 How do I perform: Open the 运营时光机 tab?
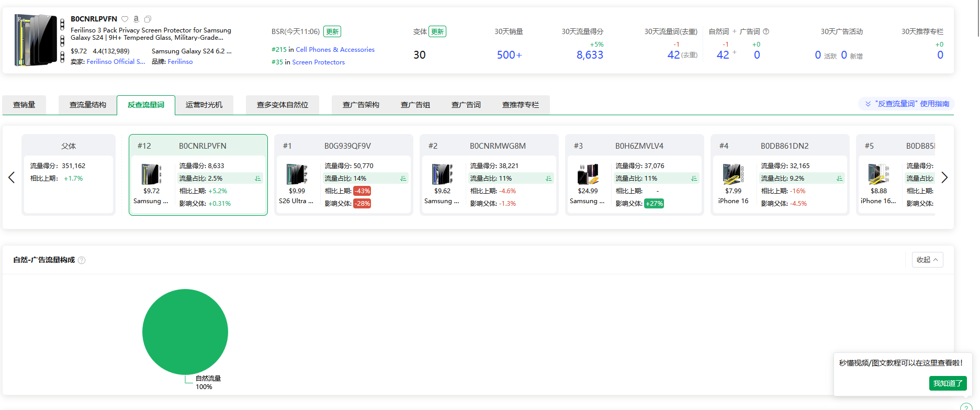(x=204, y=105)
